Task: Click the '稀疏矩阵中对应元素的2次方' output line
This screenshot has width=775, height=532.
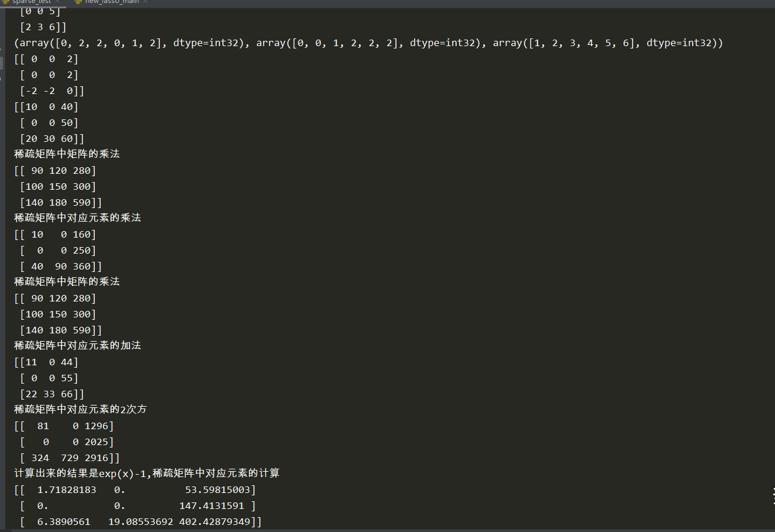Action: tap(80, 409)
